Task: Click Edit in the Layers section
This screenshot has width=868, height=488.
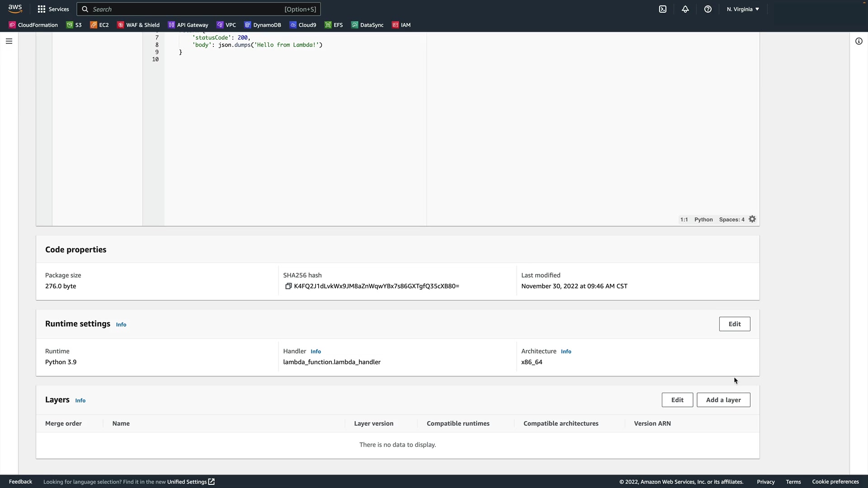Action: 677,400
